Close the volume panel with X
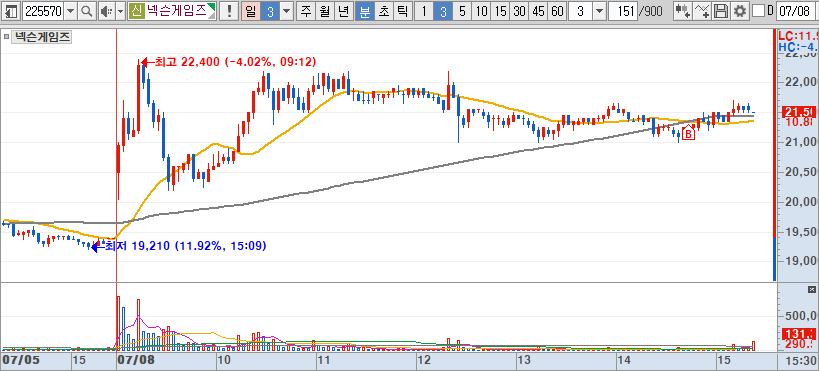The image size is (819, 371). [812, 289]
